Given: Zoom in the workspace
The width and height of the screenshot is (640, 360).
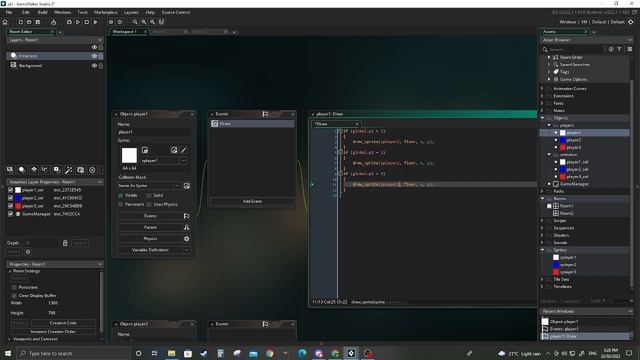Looking at the screenshot, I should click(x=144, y=22).
